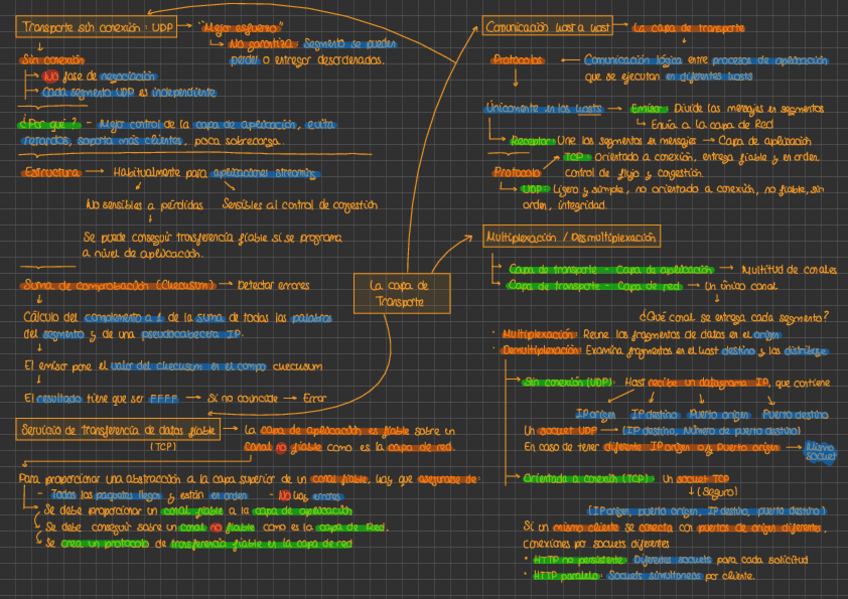Select the "No sensibles a pérdidas" note
The image size is (848, 599).
(144, 205)
